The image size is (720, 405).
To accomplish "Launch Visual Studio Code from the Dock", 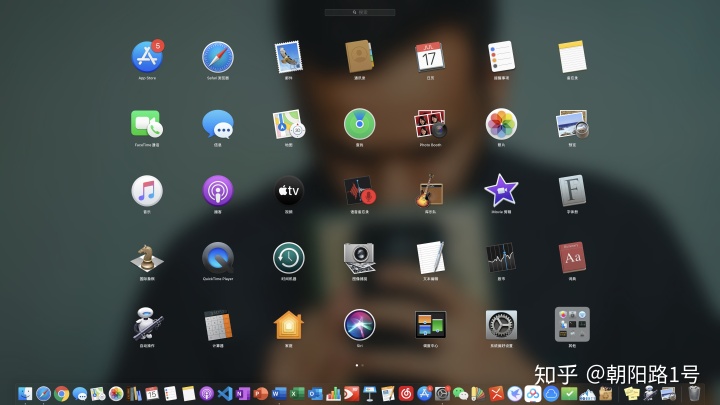I will (225, 394).
